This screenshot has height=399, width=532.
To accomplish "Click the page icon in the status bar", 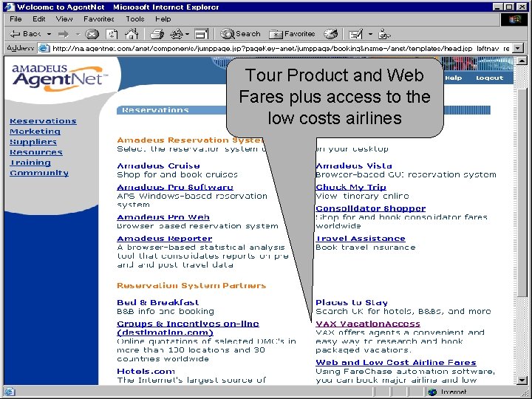I will (9, 392).
